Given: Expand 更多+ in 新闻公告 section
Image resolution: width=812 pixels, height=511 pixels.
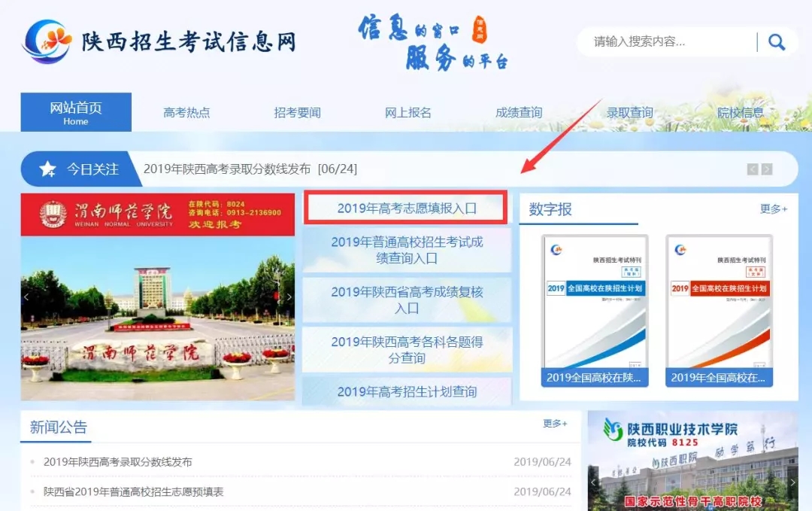Looking at the screenshot, I should click(555, 424).
